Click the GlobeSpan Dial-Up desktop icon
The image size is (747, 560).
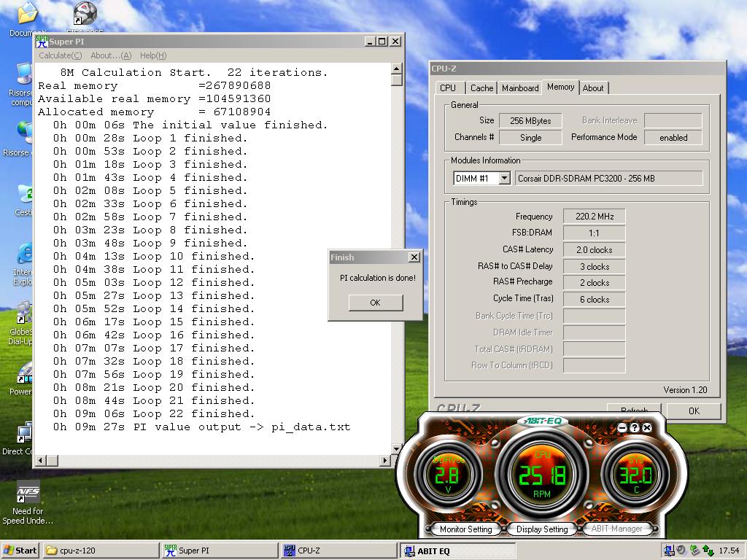(24, 312)
